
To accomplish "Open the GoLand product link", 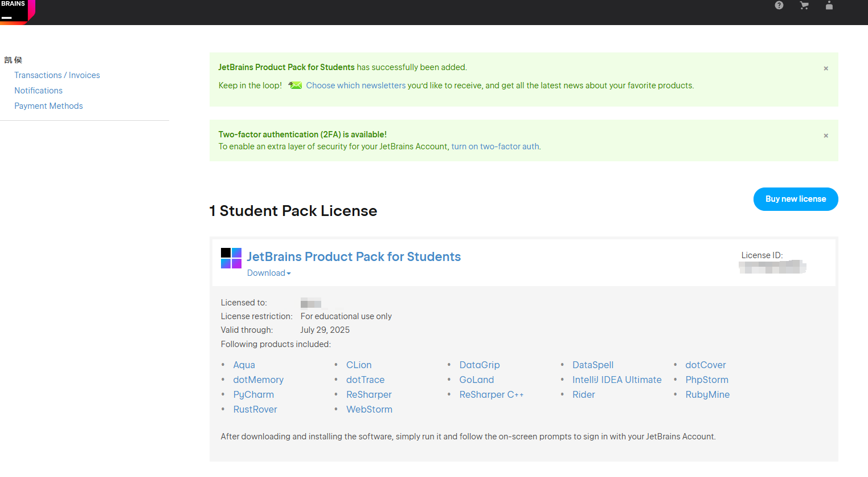I will click(x=477, y=380).
